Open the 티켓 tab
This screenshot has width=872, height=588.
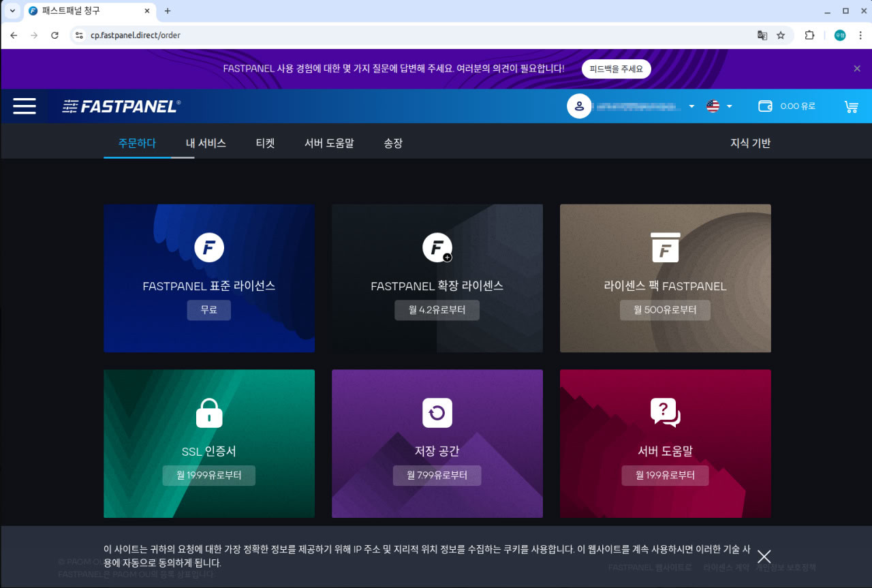pos(265,143)
